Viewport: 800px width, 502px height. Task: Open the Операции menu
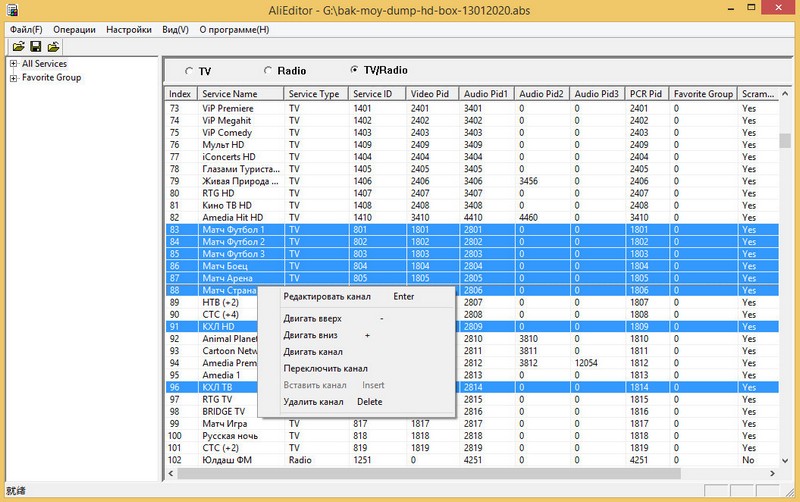74,30
